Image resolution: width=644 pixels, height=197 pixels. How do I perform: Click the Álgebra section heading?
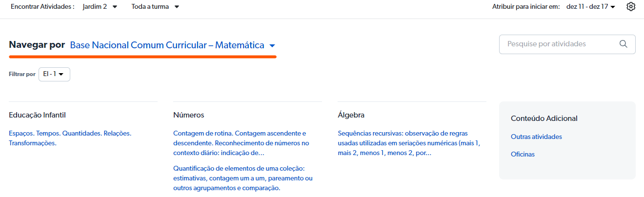pos(351,115)
